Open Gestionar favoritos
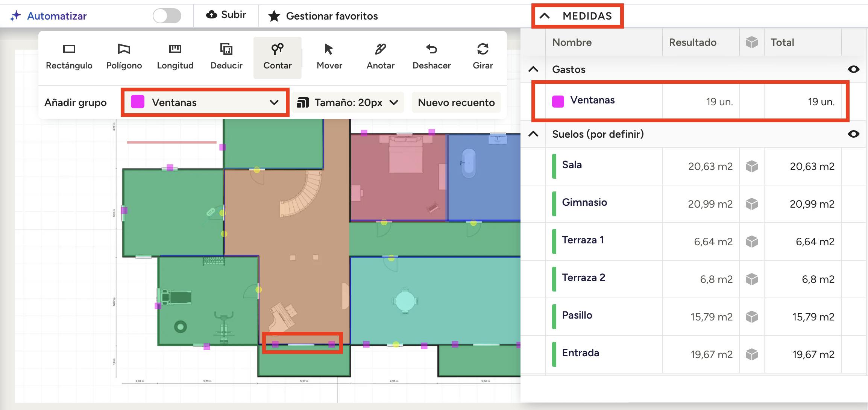This screenshot has width=868, height=410. click(x=323, y=16)
